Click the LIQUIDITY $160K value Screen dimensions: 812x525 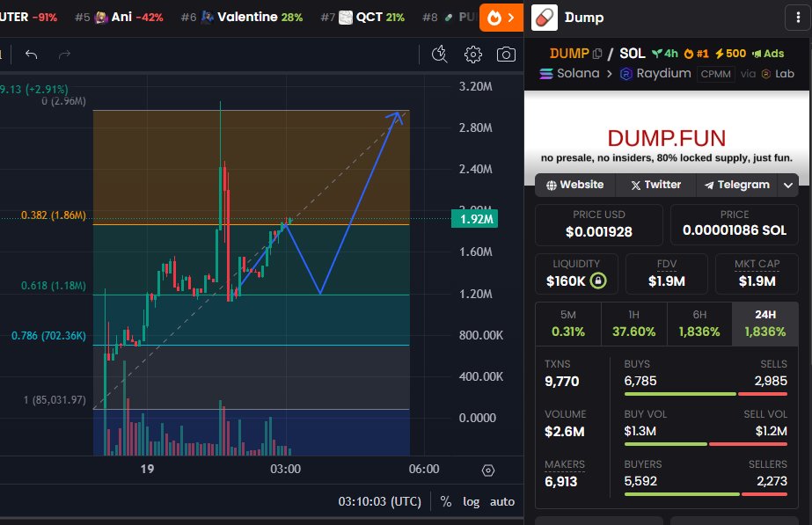pyautogui.click(x=566, y=281)
